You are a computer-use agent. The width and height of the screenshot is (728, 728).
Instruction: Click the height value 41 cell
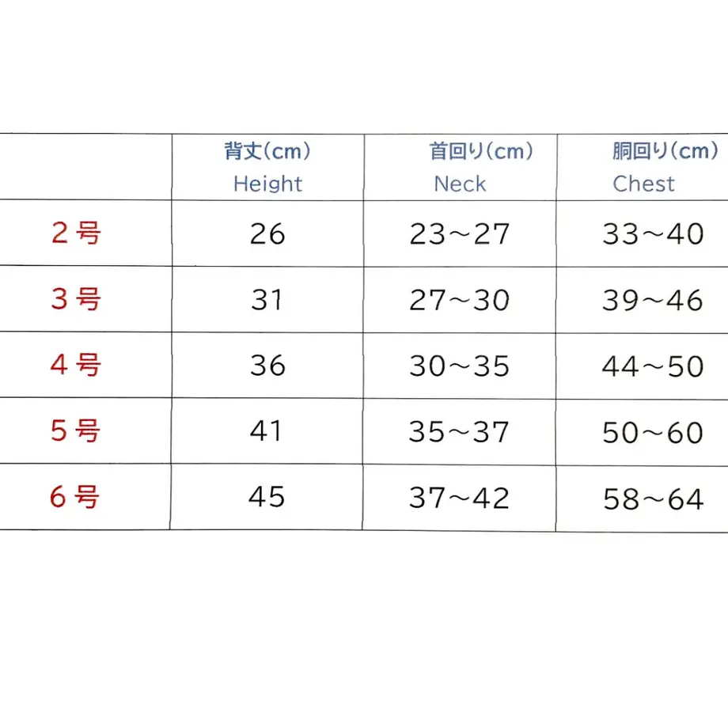coord(266,430)
